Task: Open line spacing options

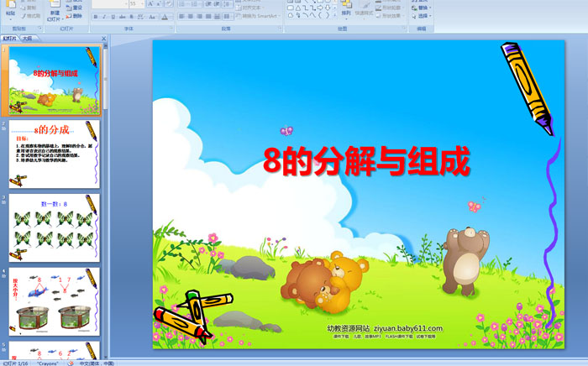Action: click(228, 4)
